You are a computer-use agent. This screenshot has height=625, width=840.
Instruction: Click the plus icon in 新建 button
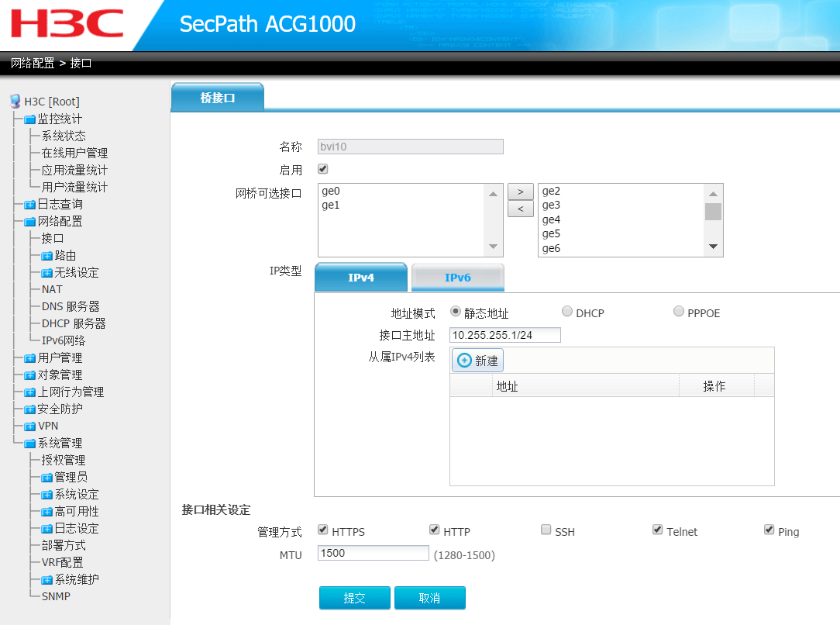tap(464, 361)
